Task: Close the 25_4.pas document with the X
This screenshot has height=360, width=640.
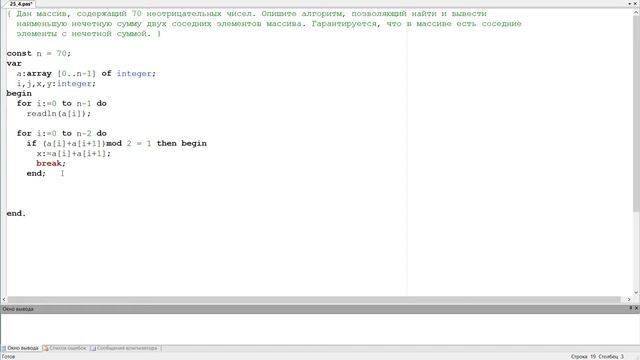Action: pyautogui.click(x=636, y=4)
